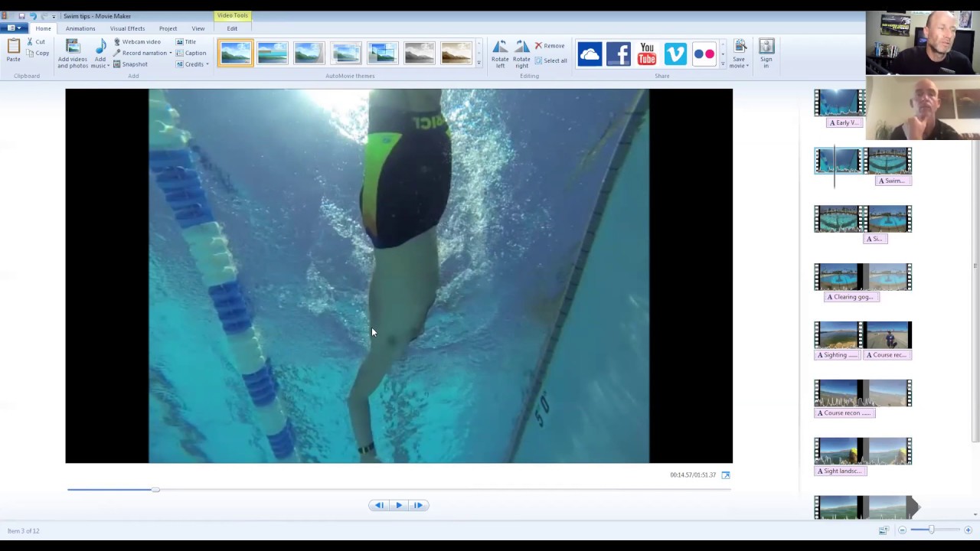The image size is (980, 551).
Task: Add videos and photos
Action: (x=73, y=54)
